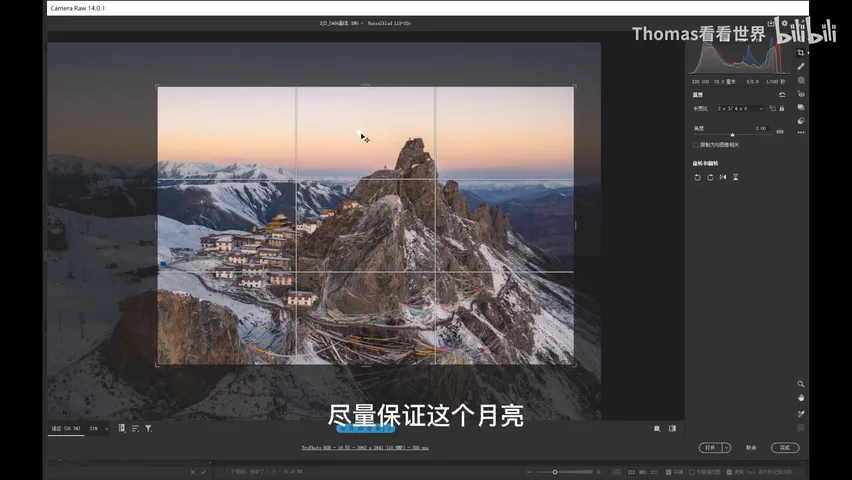Image resolution: width=852 pixels, height=480 pixels.
Task: Select the Crop tool in the right toolbar
Action: point(800,53)
